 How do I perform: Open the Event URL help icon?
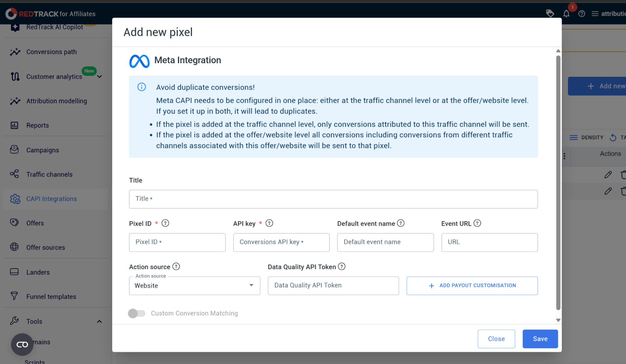(477, 223)
